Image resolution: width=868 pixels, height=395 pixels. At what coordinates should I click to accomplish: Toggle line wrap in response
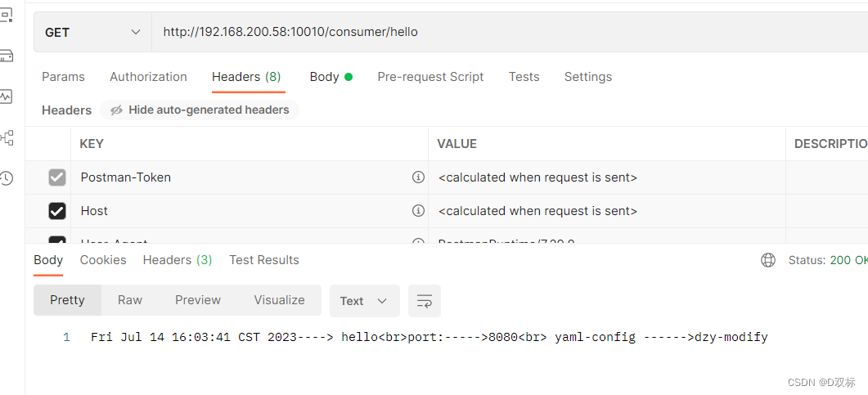425,301
